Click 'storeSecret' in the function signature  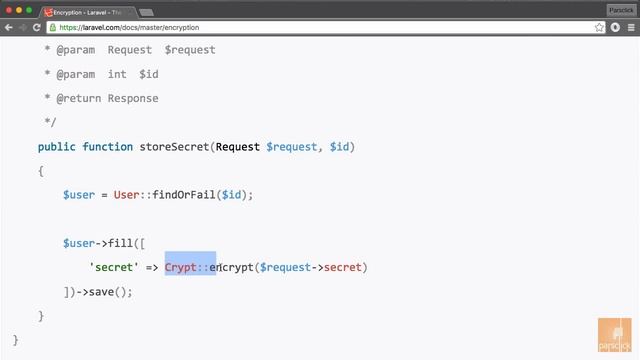click(x=174, y=147)
